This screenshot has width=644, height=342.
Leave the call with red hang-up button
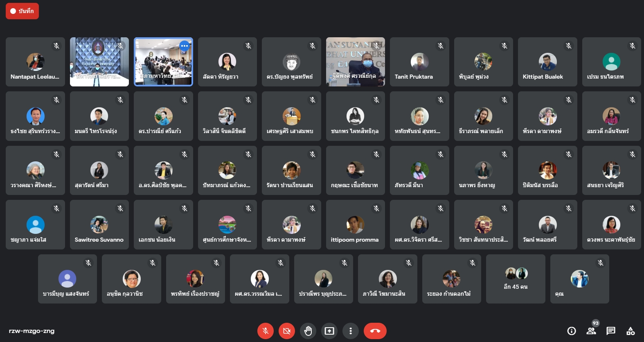[x=375, y=331]
